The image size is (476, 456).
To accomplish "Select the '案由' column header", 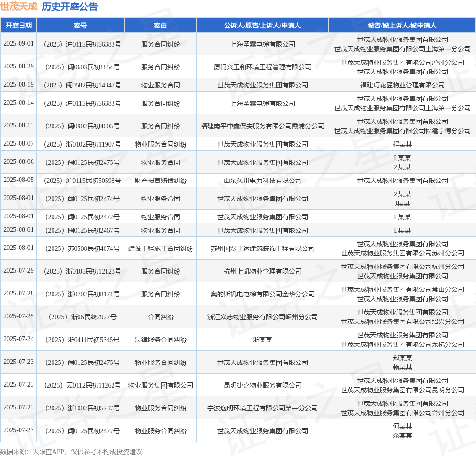I will click(160, 26).
